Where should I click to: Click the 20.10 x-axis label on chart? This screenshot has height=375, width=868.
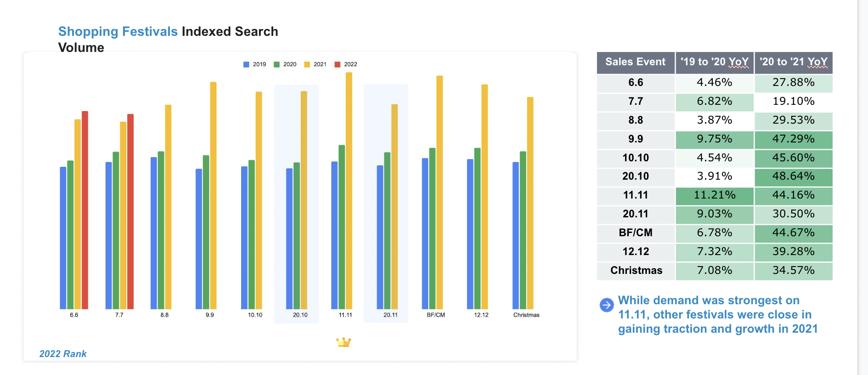[300, 315]
